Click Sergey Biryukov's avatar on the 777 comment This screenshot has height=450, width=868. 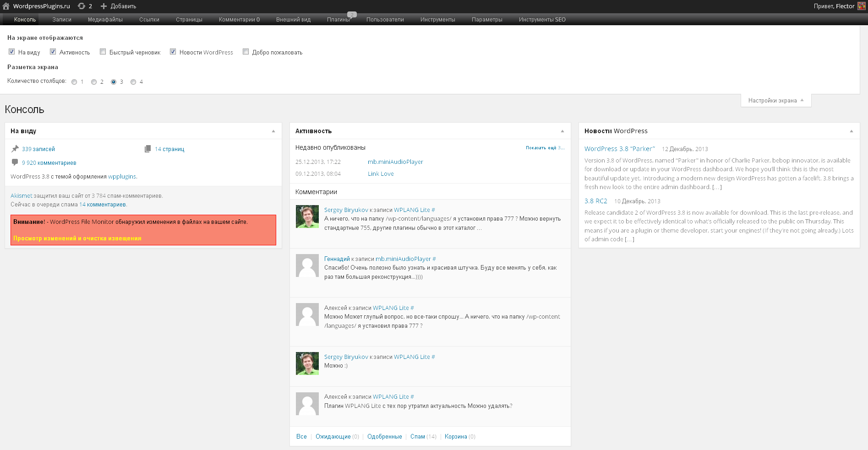pyautogui.click(x=307, y=217)
